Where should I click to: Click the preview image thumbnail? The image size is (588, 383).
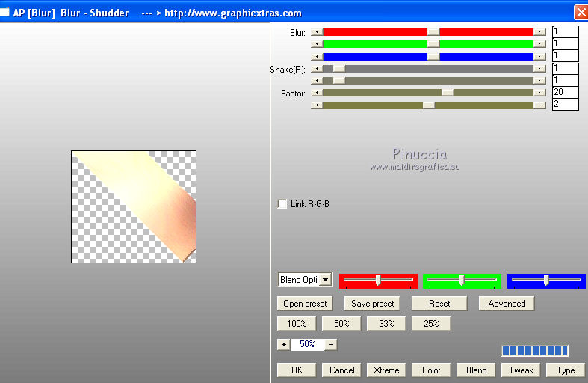(134, 207)
